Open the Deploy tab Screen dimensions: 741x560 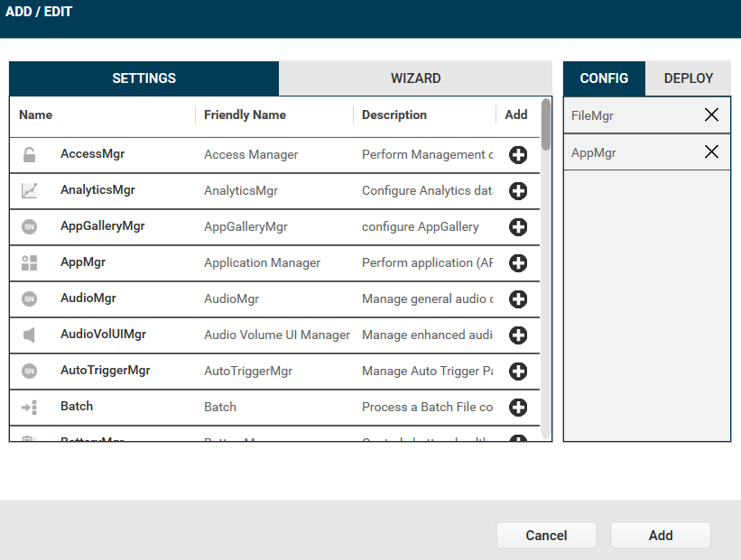688,78
